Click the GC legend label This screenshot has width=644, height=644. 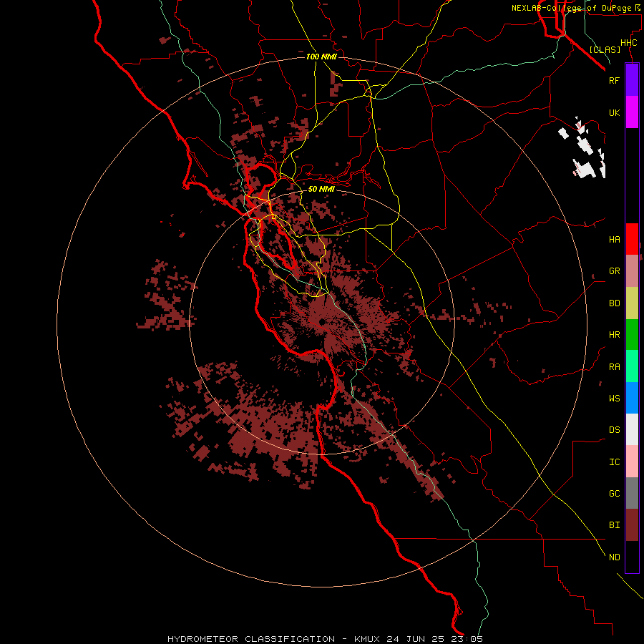click(614, 494)
